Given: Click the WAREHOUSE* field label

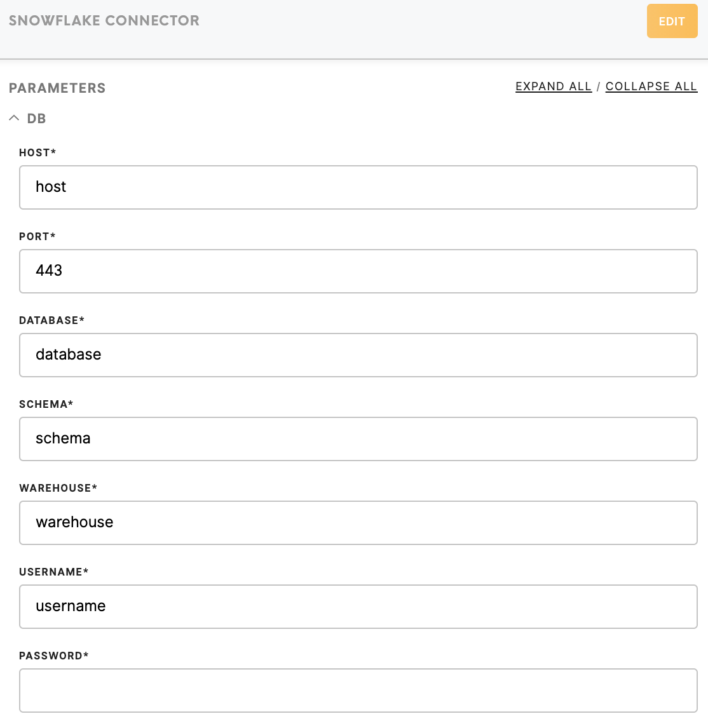Looking at the screenshot, I should pos(58,487).
